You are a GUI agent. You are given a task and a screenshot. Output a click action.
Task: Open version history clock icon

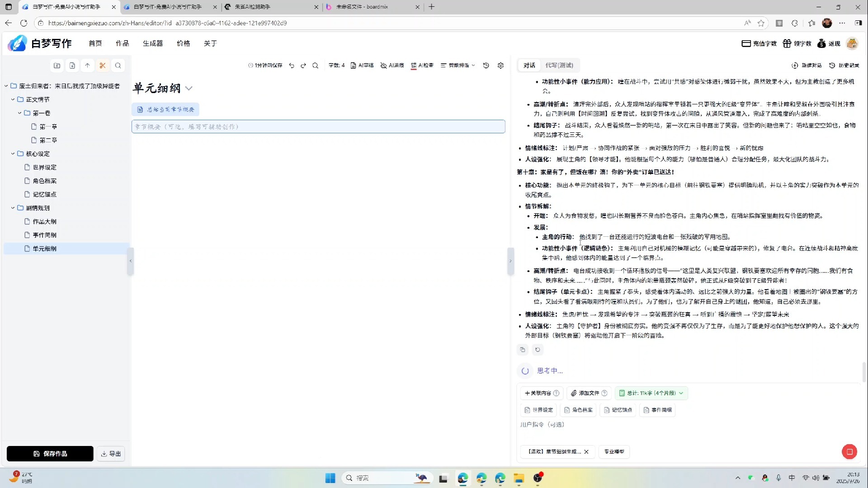(486, 66)
